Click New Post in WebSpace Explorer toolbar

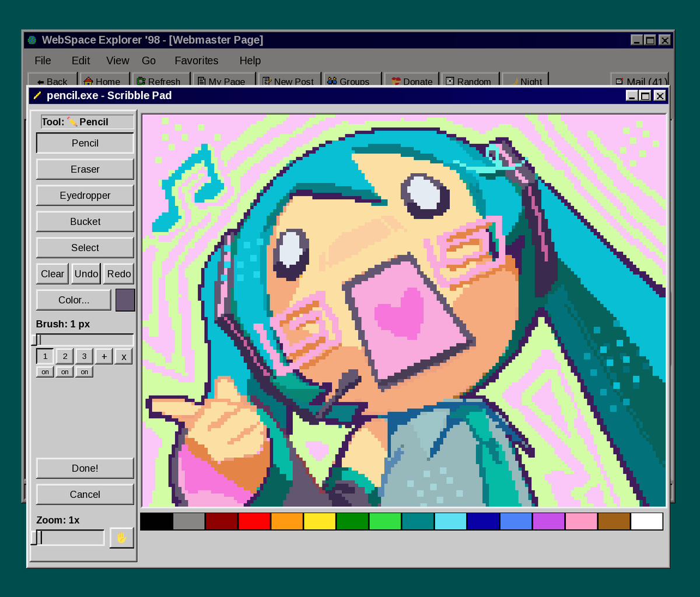290,80
